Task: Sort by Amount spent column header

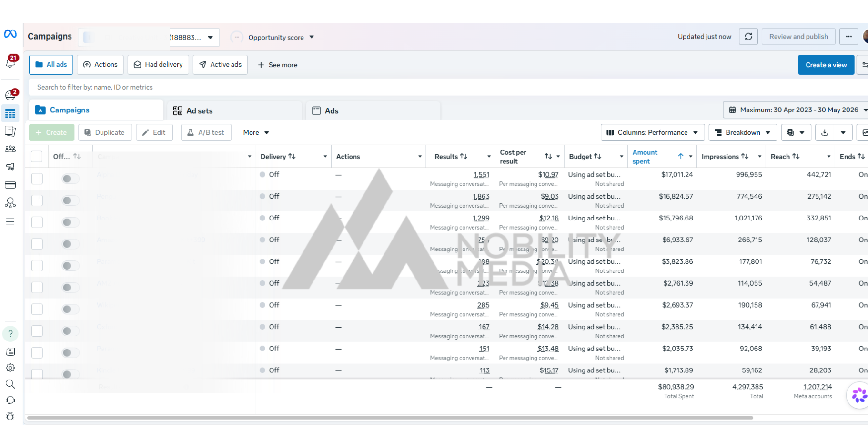Action: [645, 157]
